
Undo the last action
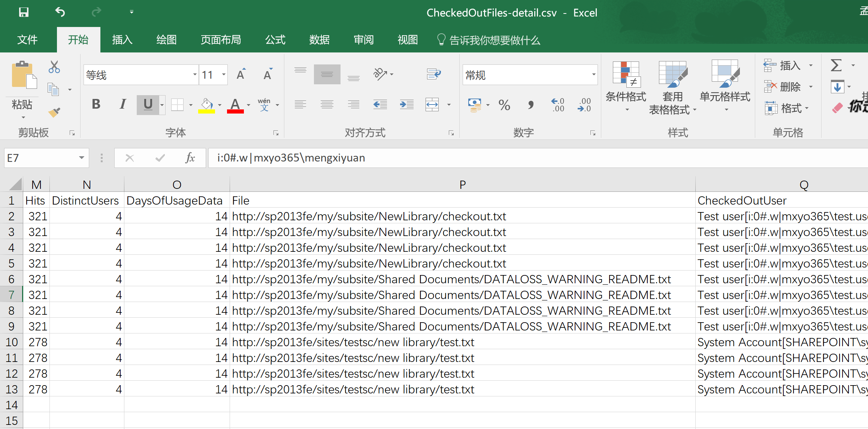coord(60,12)
